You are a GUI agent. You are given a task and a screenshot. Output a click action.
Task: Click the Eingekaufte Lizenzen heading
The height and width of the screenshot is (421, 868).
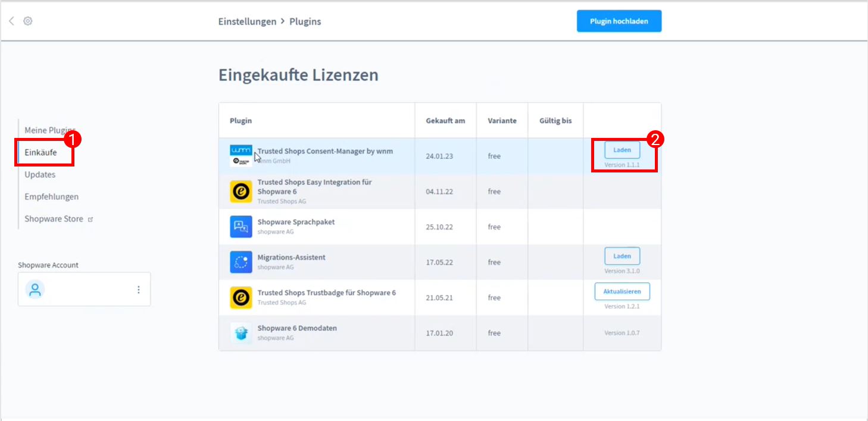(298, 75)
